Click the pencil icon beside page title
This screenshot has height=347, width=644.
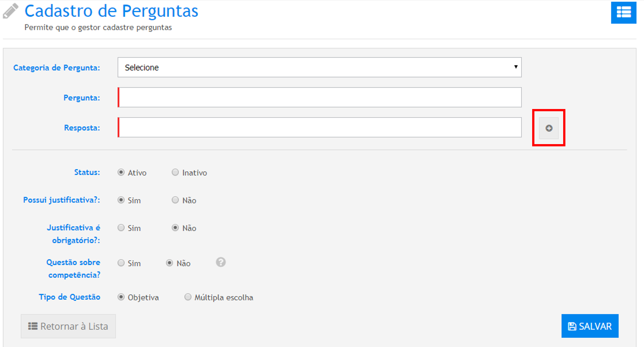(11, 11)
